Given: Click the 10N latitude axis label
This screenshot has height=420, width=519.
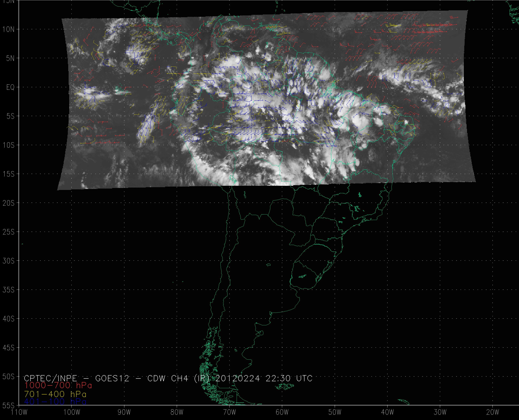Looking at the screenshot, I should (9, 29).
